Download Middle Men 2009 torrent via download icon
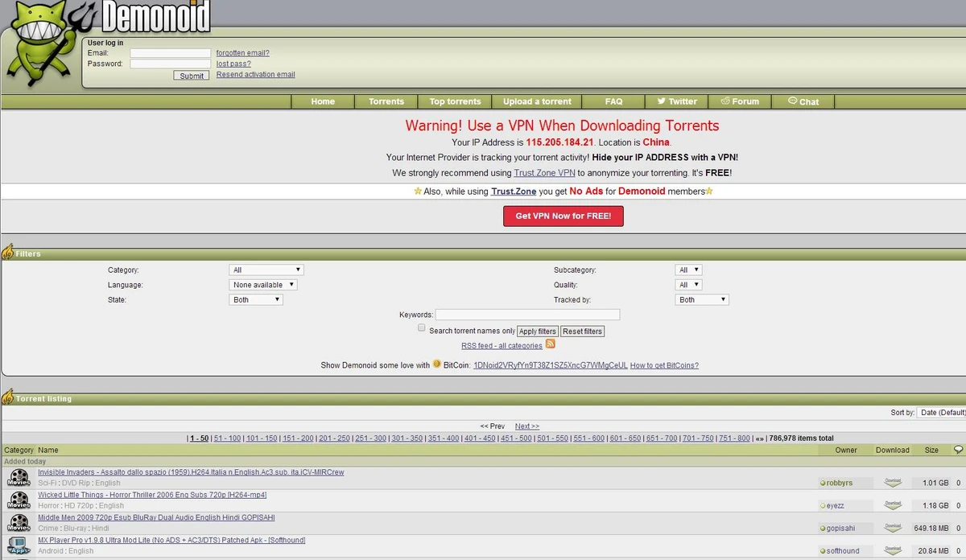Screen dimensions: 966x560 (x=892, y=528)
